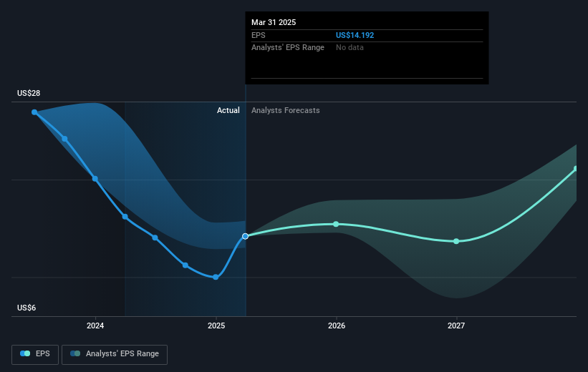The height and width of the screenshot is (372, 588).
Task: Click the EPS color icon in legend
Action: click(25, 353)
